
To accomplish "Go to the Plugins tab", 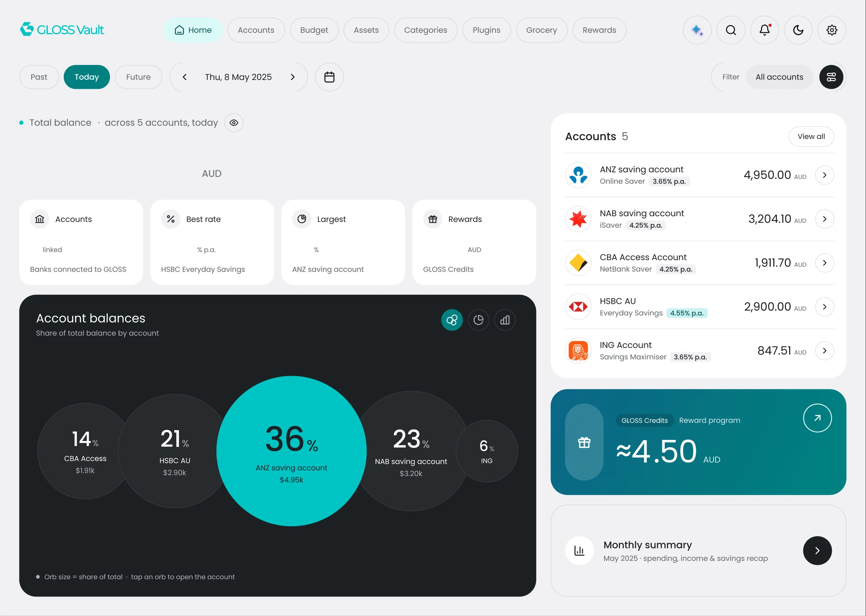I will 486,30.
